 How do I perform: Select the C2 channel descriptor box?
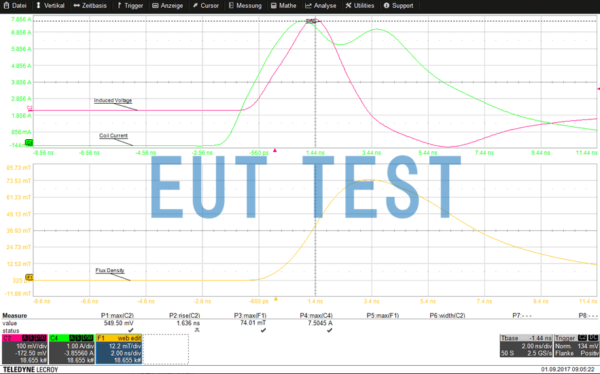coord(25,349)
